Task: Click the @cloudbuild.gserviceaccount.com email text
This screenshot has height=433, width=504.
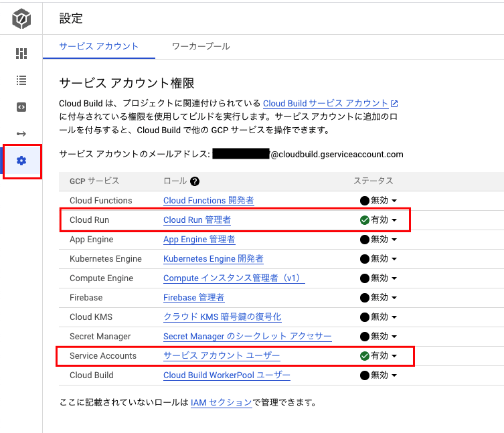Action: point(337,155)
